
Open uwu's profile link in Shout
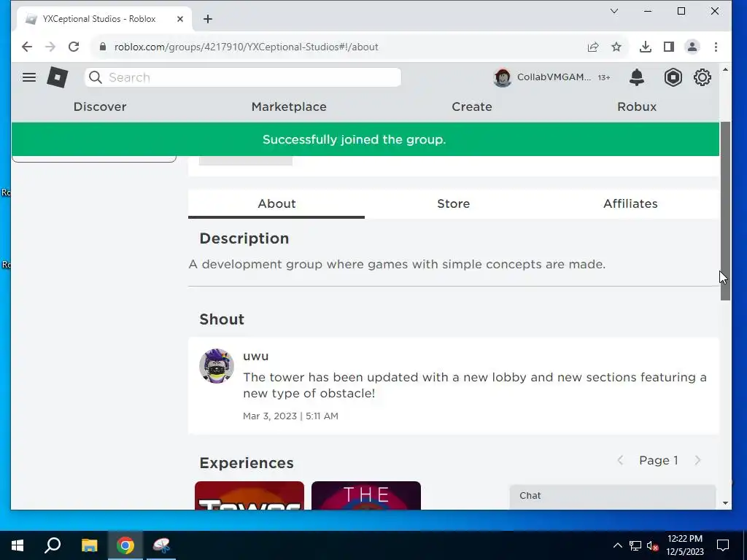(256, 356)
